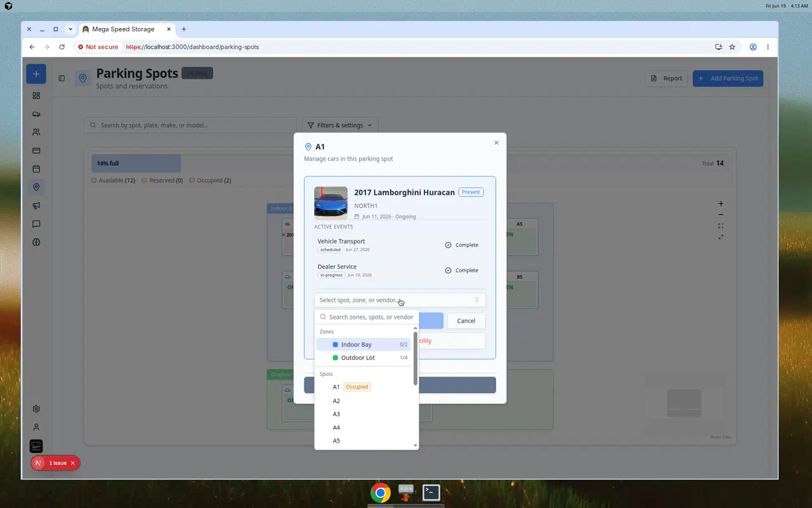Select the parking spots pin sidebar icon
Screen dimensions: 812x508
(36, 187)
